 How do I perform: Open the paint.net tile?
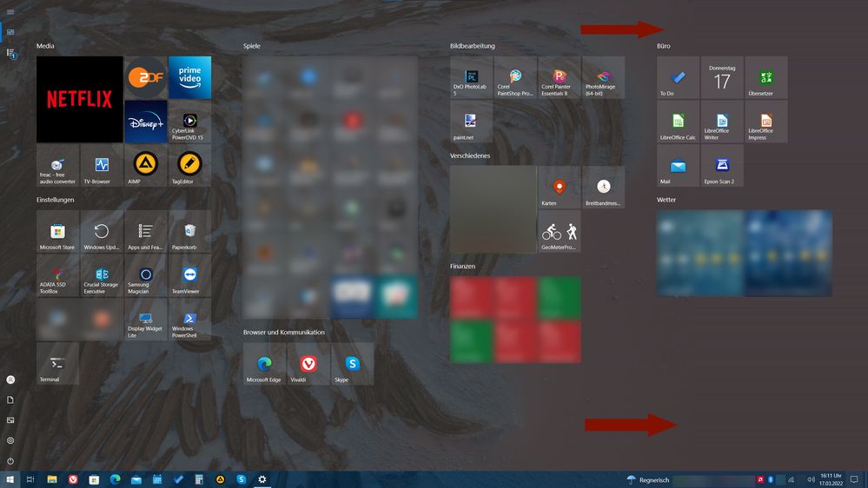pos(471,122)
